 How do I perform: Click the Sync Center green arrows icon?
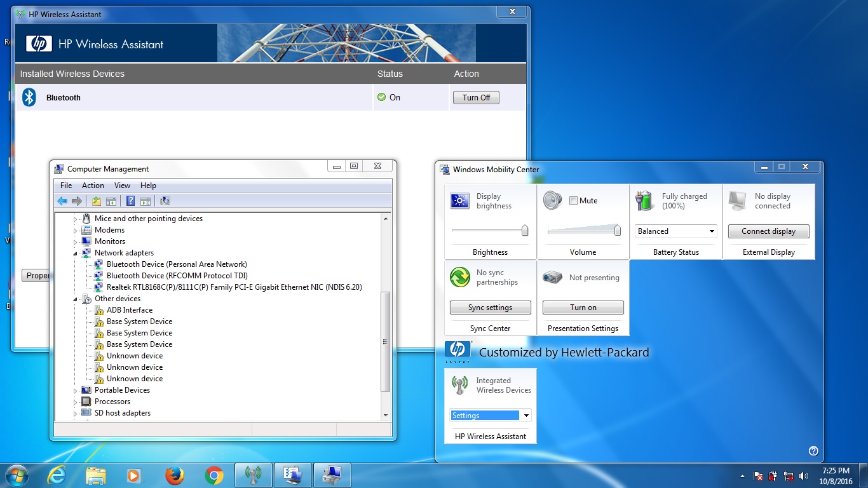tap(459, 277)
